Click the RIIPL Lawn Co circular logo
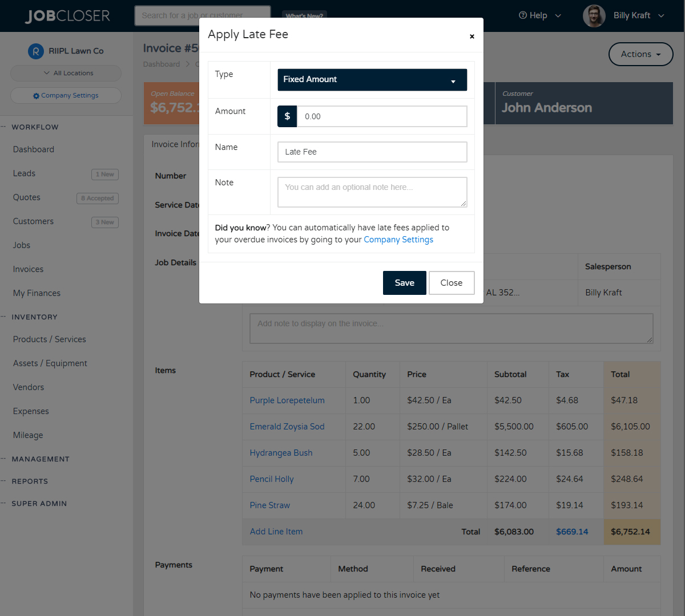Viewport: 685px width, 616px height. 35,51
